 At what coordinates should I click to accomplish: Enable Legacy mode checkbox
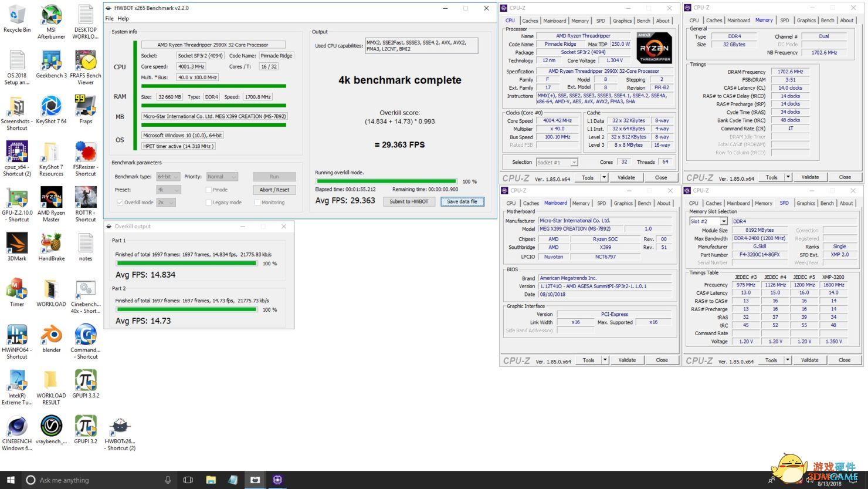coord(208,203)
